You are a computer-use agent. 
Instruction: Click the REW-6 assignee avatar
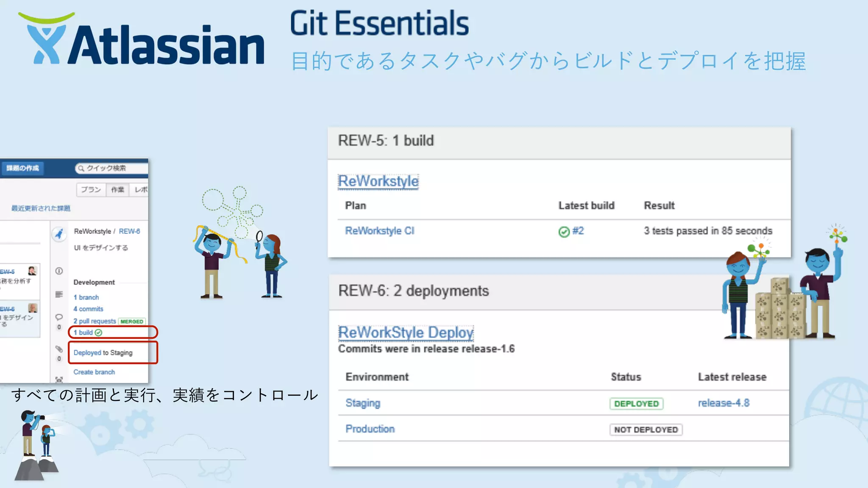tap(33, 308)
